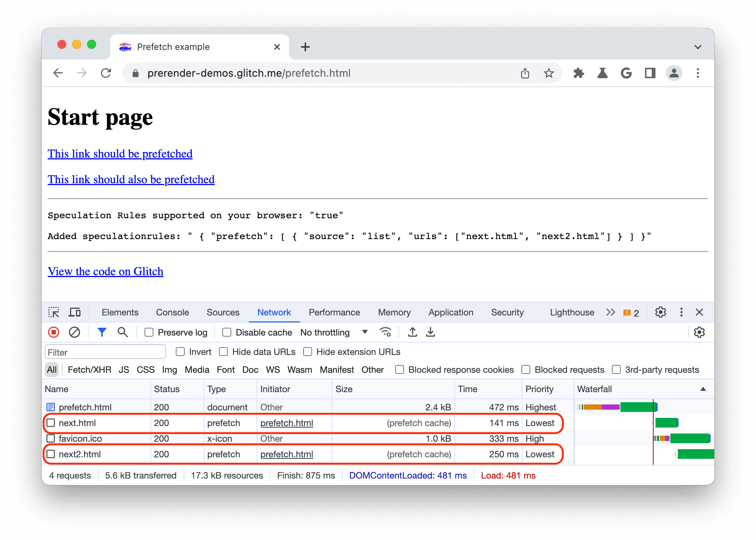
Task: Click View the code on Glitch link
Action: (x=105, y=270)
